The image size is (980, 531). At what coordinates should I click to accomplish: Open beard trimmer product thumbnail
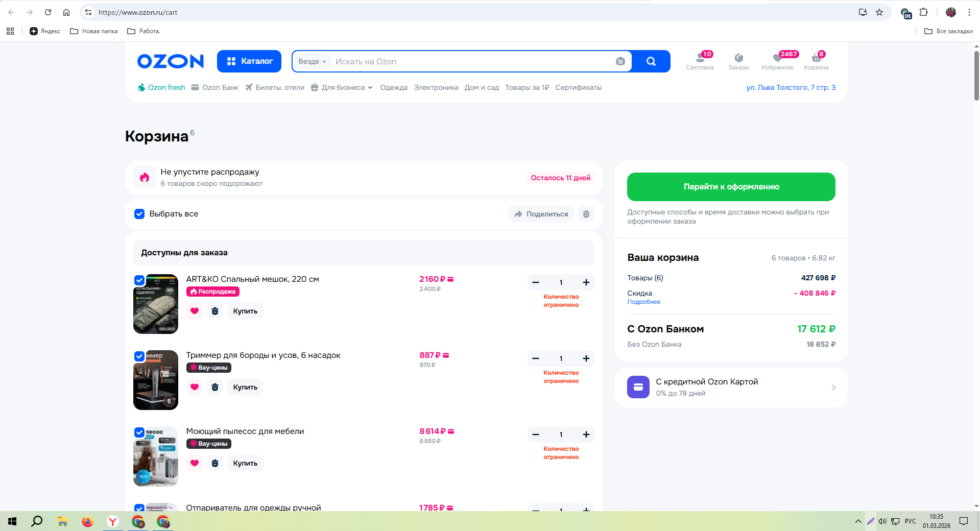click(x=156, y=380)
